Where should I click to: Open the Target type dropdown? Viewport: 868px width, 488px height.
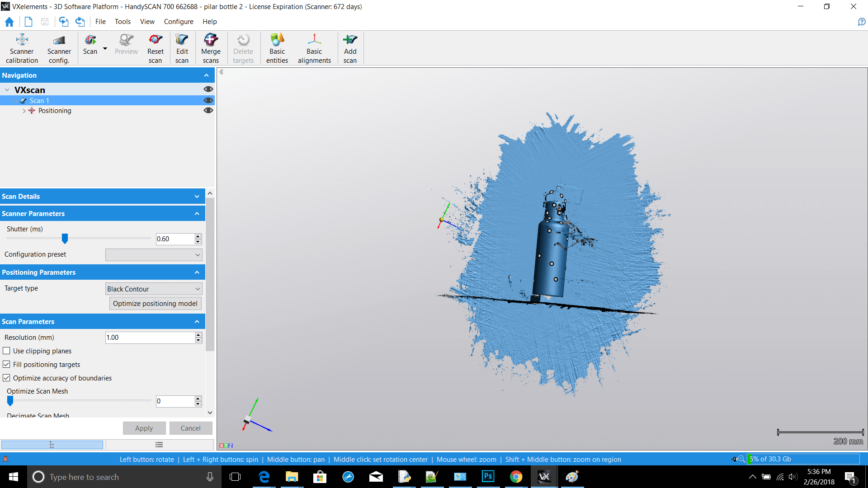pyautogui.click(x=154, y=289)
